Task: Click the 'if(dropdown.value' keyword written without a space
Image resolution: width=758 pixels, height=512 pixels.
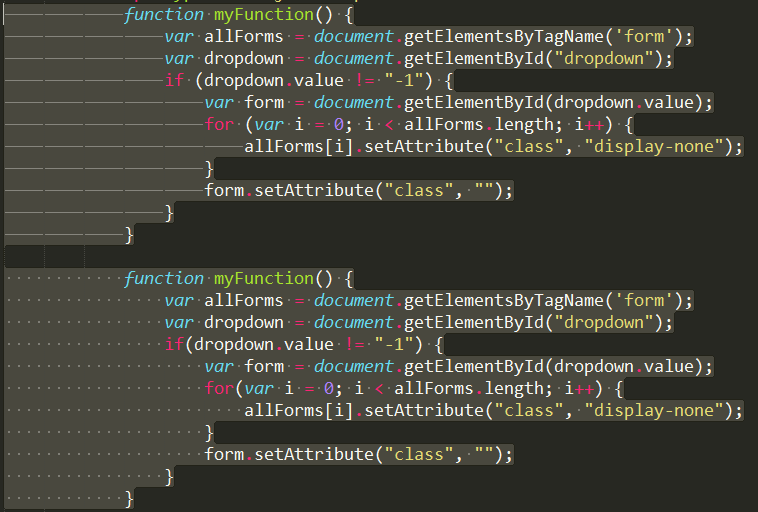Action: pyautogui.click(x=175, y=344)
